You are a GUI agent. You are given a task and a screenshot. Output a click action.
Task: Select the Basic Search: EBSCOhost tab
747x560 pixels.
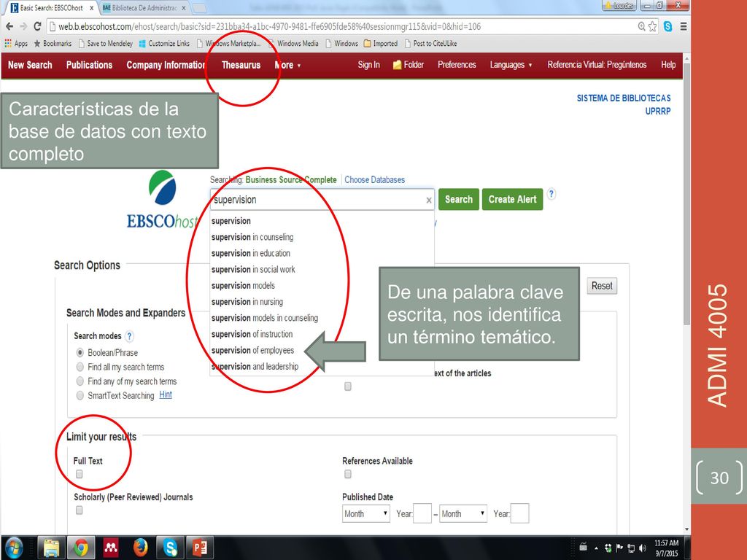(x=51, y=7)
